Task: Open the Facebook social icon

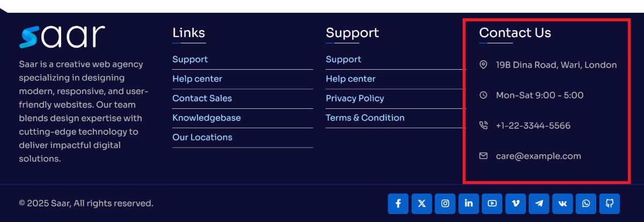Action: pyautogui.click(x=398, y=204)
